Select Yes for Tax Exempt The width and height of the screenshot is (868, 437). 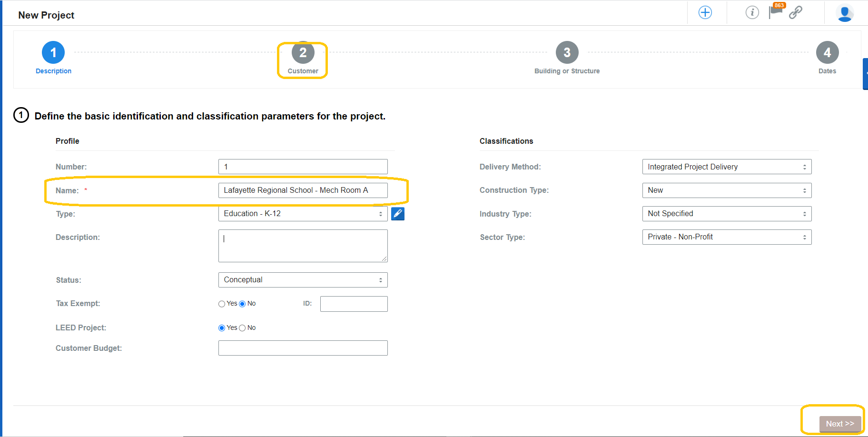pyautogui.click(x=222, y=304)
